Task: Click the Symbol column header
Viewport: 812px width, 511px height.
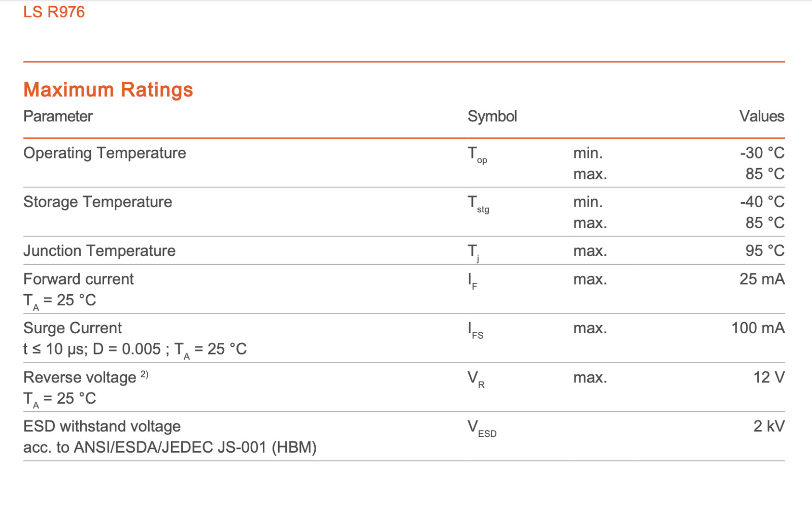Action: pyautogui.click(x=492, y=116)
